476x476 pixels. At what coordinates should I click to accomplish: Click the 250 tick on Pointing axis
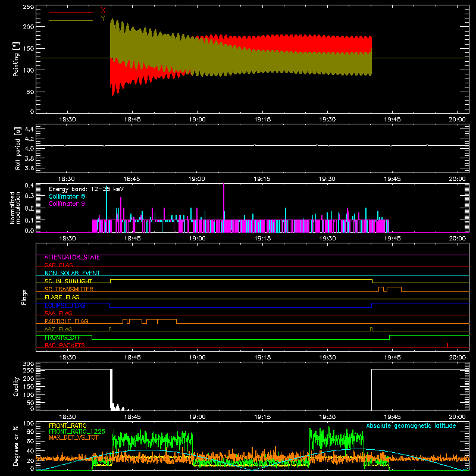pyautogui.click(x=28, y=7)
